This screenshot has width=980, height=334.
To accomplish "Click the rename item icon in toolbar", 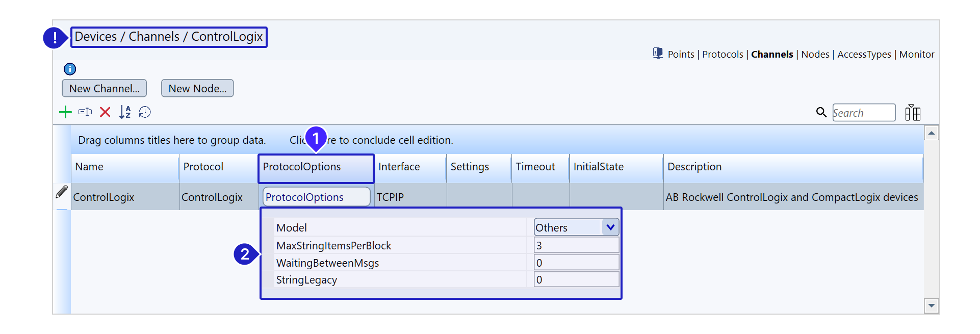I will tap(85, 112).
